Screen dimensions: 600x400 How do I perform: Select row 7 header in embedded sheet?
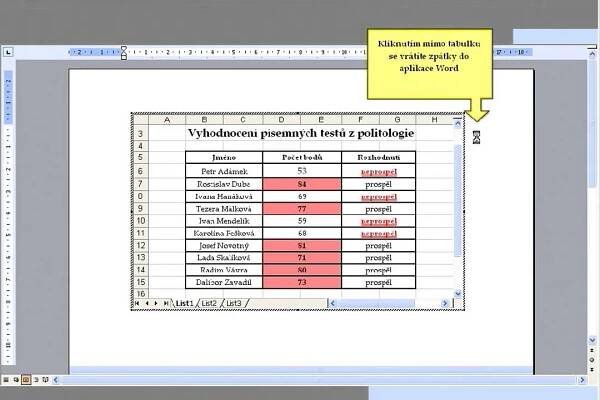pyautogui.click(x=141, y=184)
